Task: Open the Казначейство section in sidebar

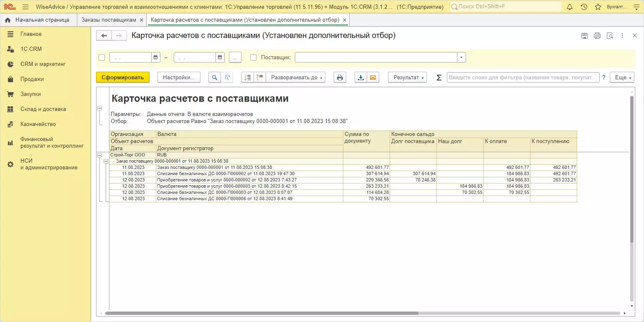Action: pos(38,124)
